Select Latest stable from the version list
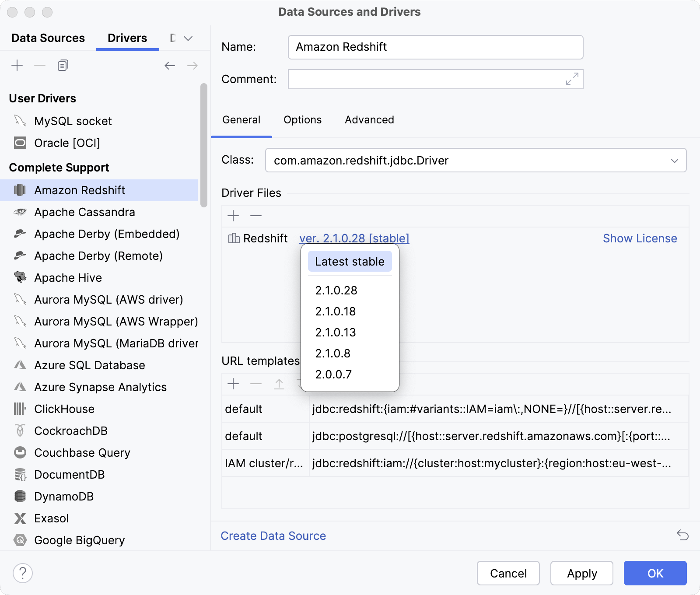Screen dimensions: 700x595 [350, 261]
